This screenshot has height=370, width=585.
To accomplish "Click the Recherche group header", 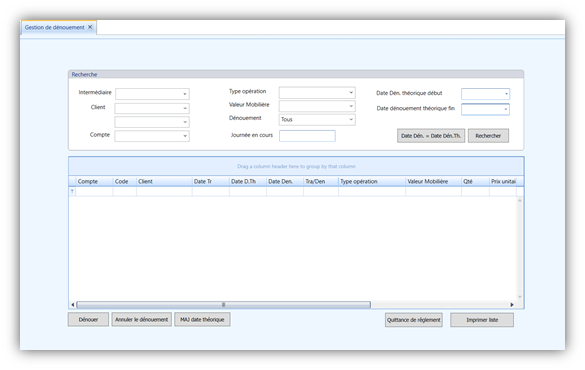I will (296, 74).
